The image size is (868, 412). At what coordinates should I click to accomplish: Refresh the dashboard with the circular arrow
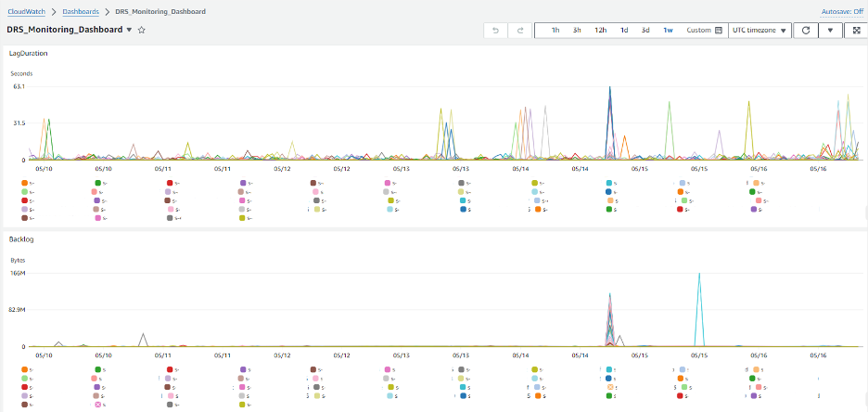806,31
